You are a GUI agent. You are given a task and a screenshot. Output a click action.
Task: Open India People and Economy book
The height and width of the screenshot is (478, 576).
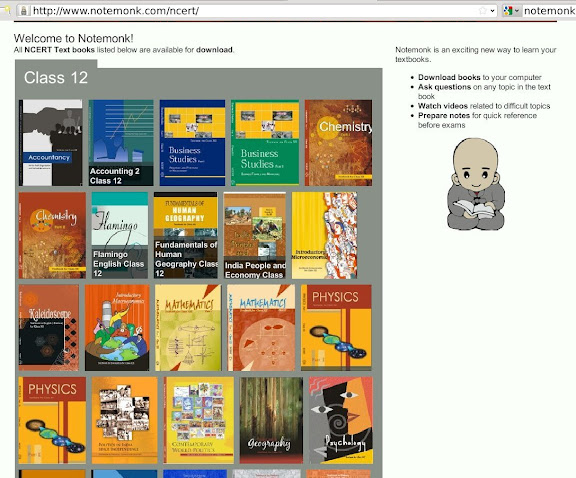click(255, 235)
